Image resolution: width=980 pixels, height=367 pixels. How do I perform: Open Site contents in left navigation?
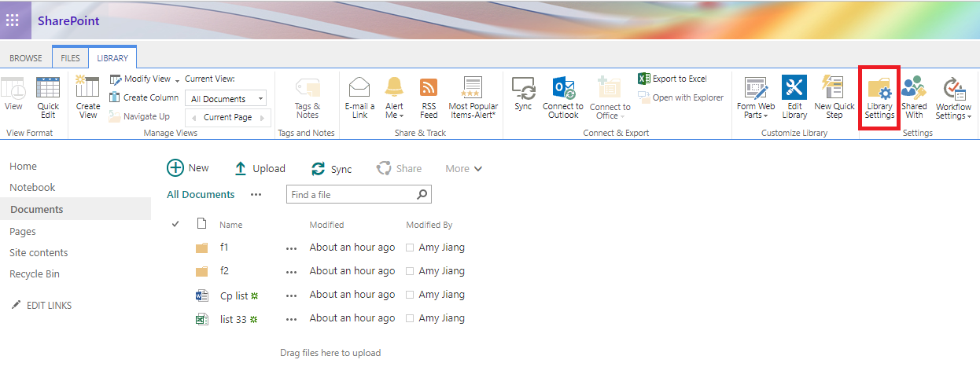point(39,253)
